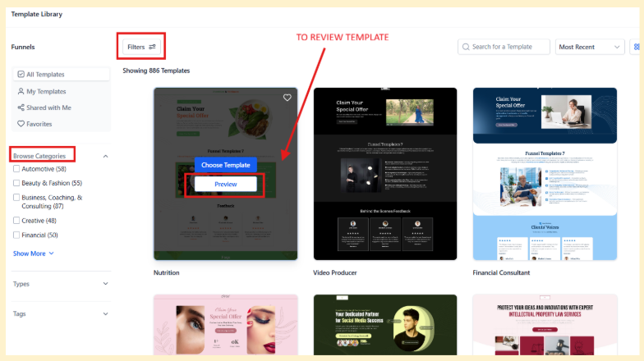Click the Funnels heading

pyautogui.click(x=23, y=47)
